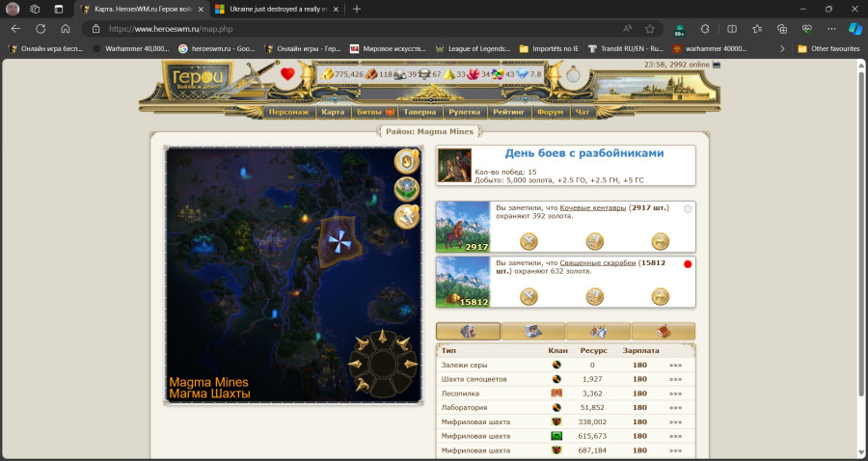Viewport: 868px width, 461px height.
Task: Refresh the browser page
Action: [41, 29]
